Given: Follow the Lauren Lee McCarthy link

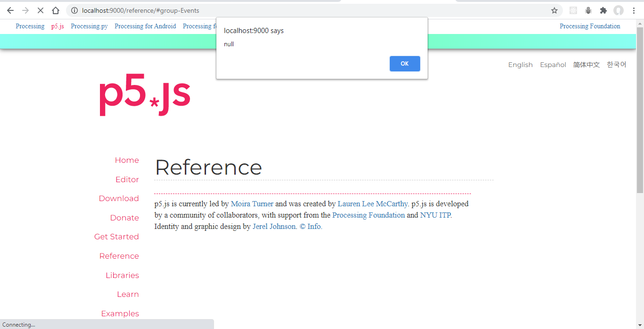Looking at the screenshot, I should click(x=372, y=204).
